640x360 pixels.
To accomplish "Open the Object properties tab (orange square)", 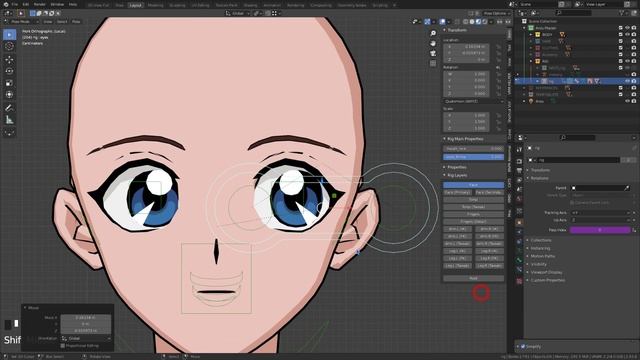I will pyautogui.click(x=519, y=222).
